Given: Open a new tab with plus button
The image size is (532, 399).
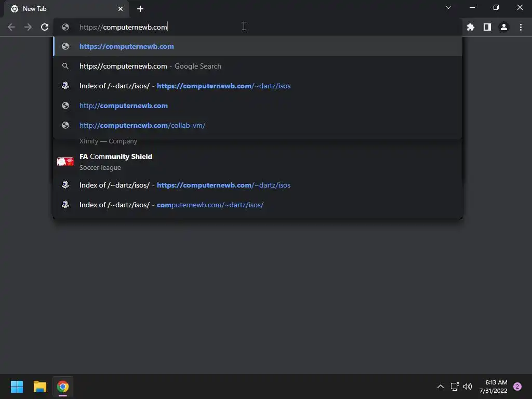Looking at the screenshot, I should point(140,9).
